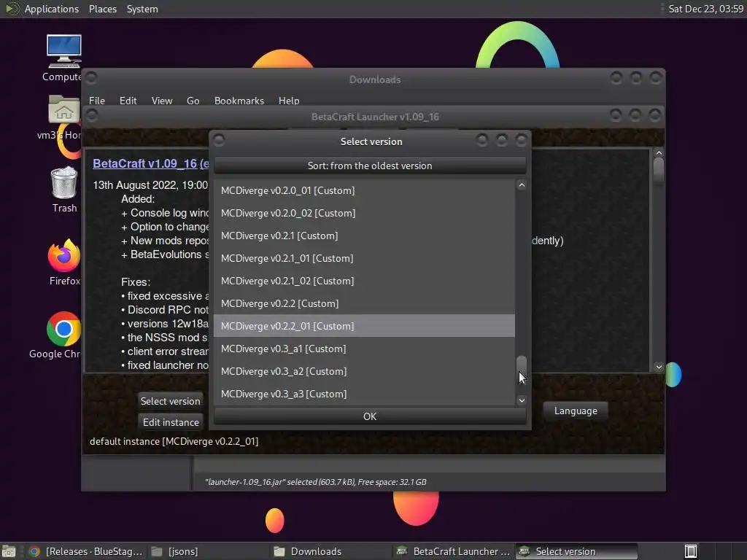Open the Computer desktop icon

point(64,52)
